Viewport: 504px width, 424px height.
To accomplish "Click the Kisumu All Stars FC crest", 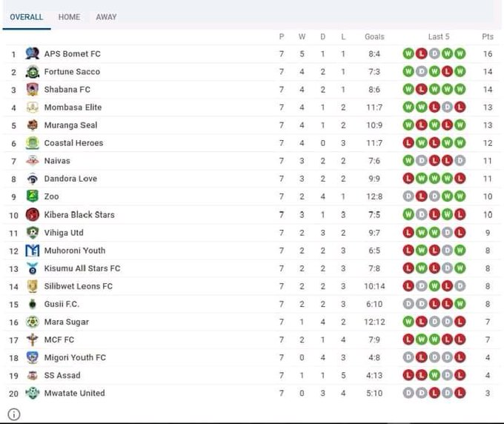I will [33, 268].
